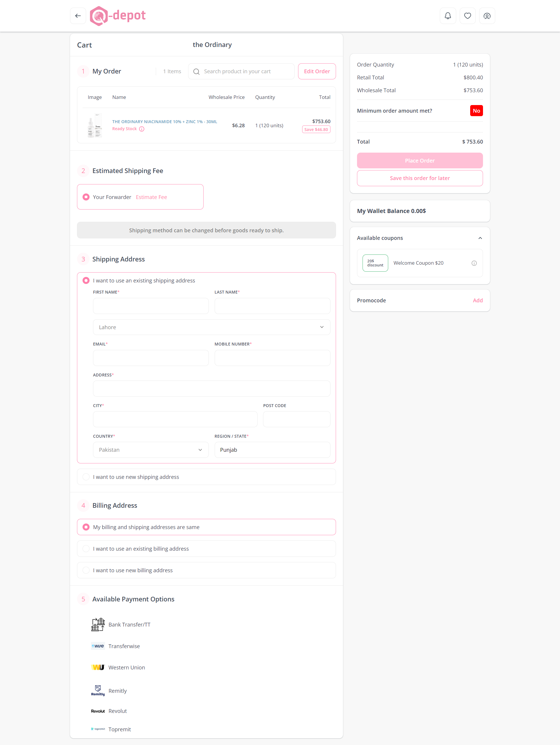Click the Ready Stock label
This screenshot has height=745, width=560.
point(124,129)
